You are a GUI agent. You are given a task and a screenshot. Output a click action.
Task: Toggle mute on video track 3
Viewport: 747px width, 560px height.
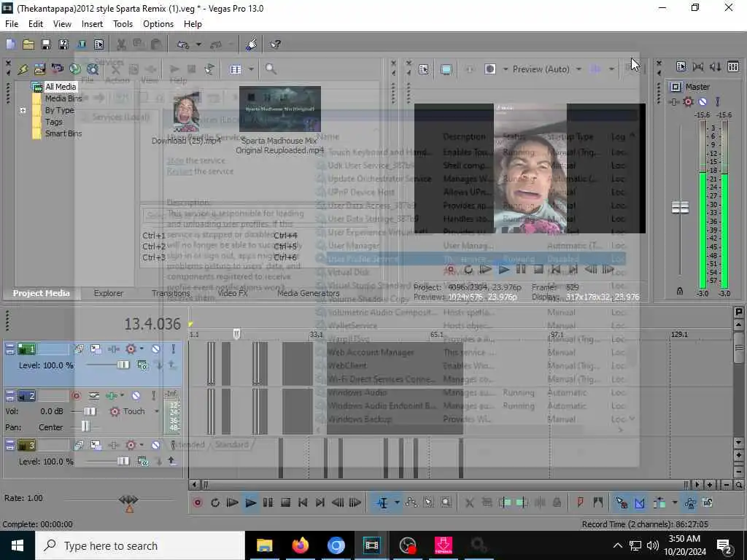tap(156, 446)
